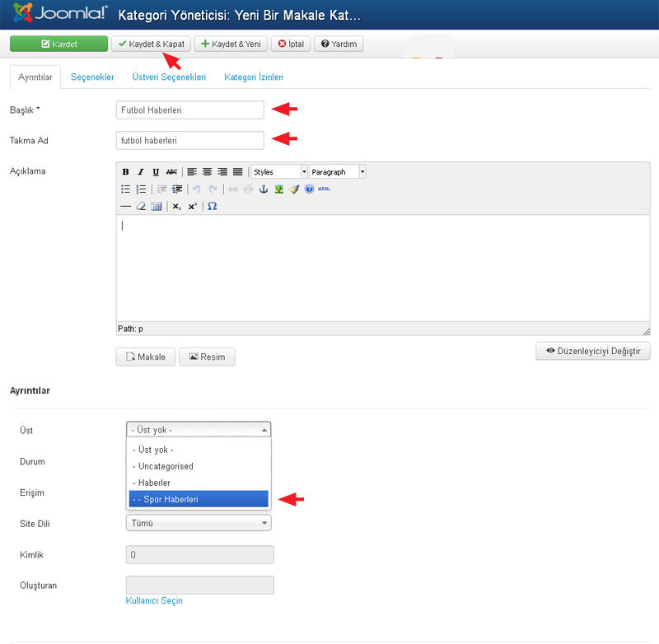Click the unlink broken-chain icon

coord(249,189)
